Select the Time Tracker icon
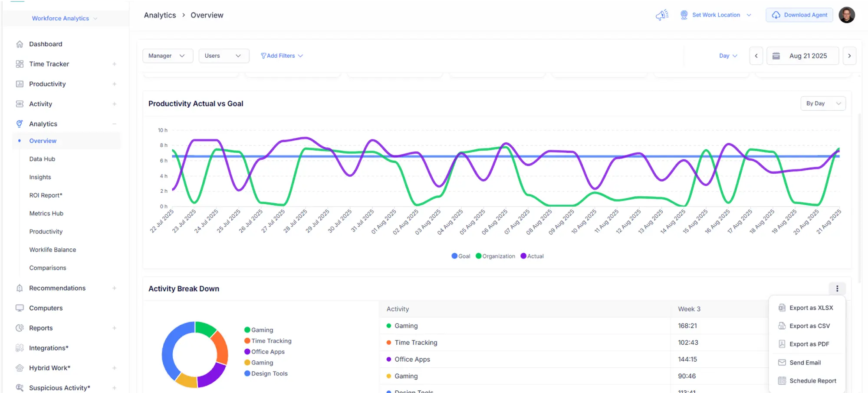The height and width of the screenshot is (393, 868). coord(20,64)
